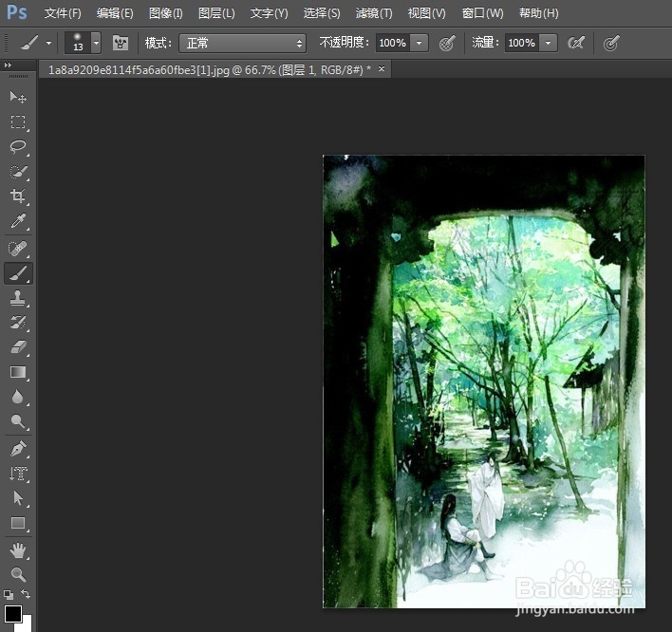Open the 窗口(W) menu
Image resolution: width=672 pixels, height=632 pixels.
pyautogui.click(x=482, y=13)
